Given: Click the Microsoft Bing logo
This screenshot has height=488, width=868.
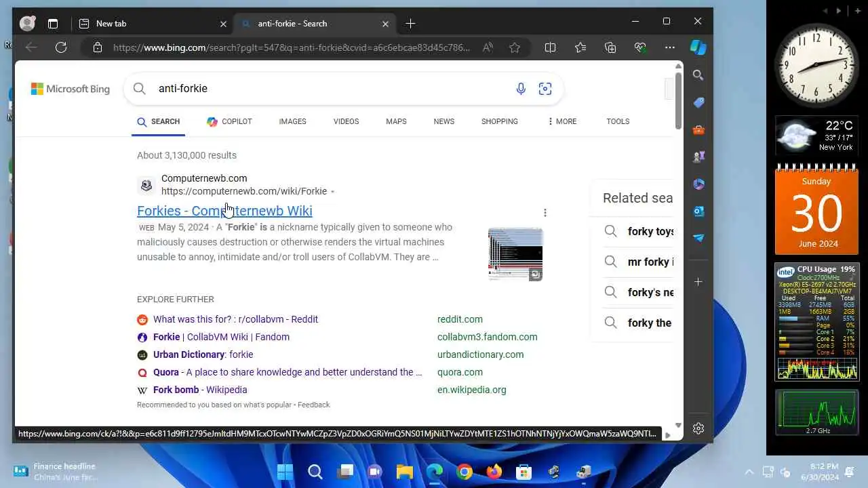Looking at the screenshot, I should click(x=71, y=89).
